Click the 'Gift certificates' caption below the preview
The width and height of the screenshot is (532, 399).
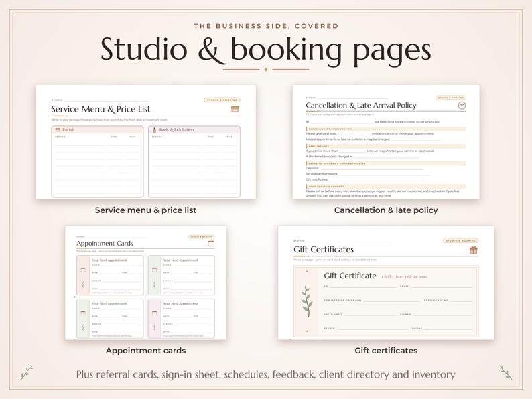pos(386,351)
